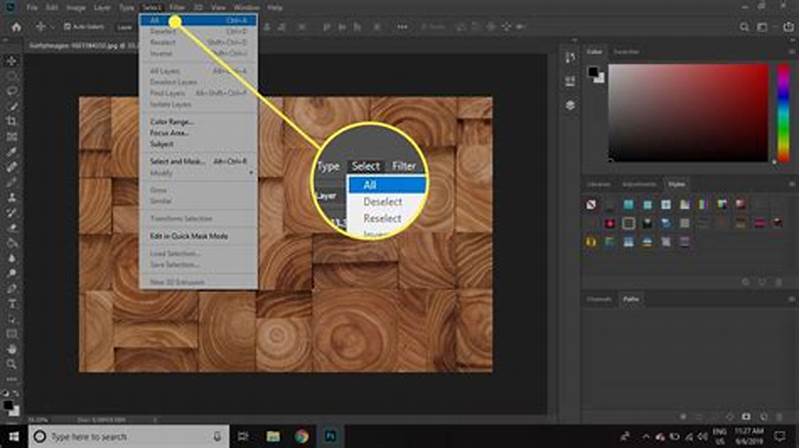The width and height of the screenshot is (800, 448).
Task: Show hidden system tray icons chevron
Action: [645, 437]
